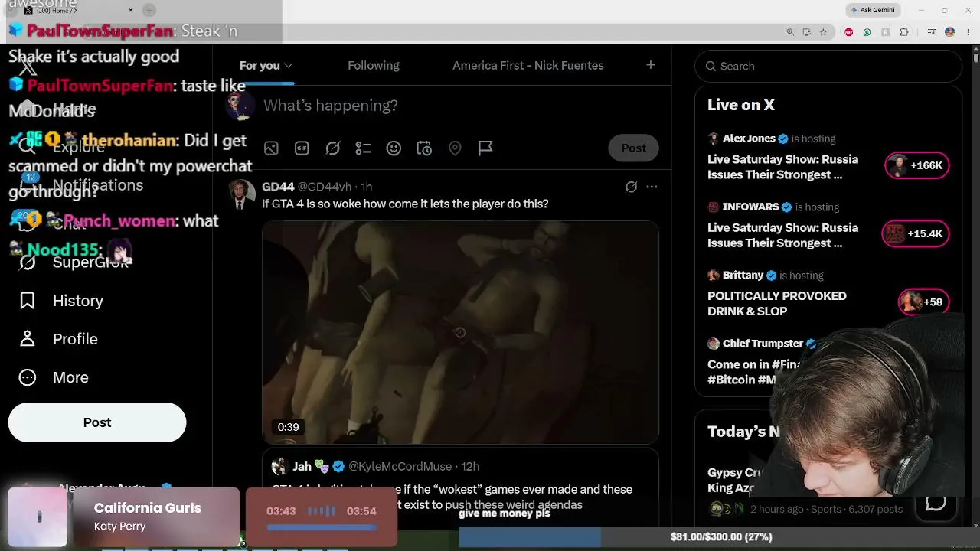
Task: Open Brittany host name in Live on X
Action: 743,275
